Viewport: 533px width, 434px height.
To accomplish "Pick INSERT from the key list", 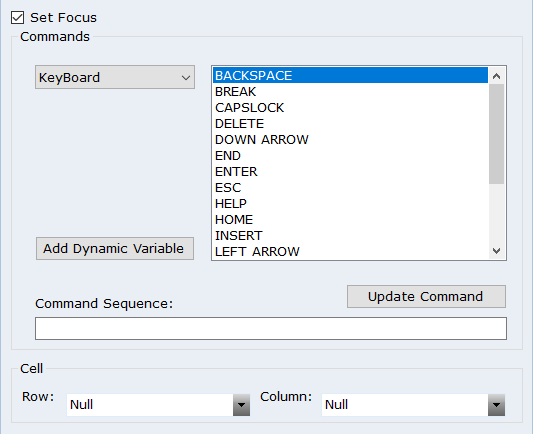I will click(350, 235).
